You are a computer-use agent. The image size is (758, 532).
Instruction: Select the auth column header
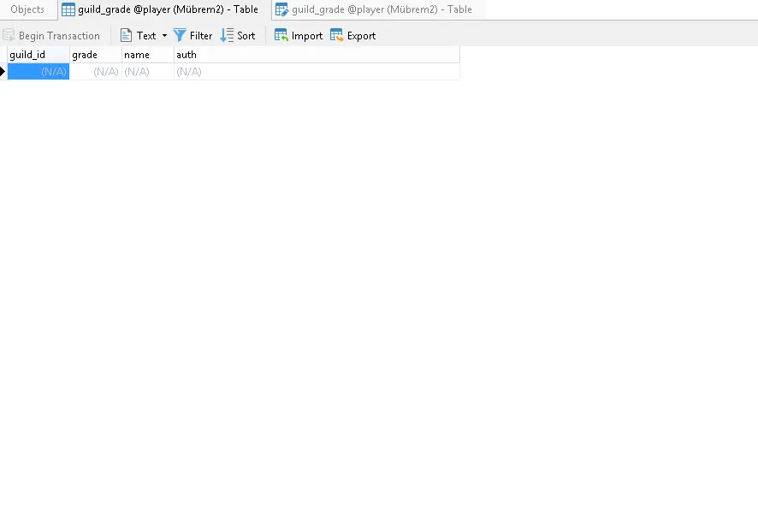pos(317,55)
